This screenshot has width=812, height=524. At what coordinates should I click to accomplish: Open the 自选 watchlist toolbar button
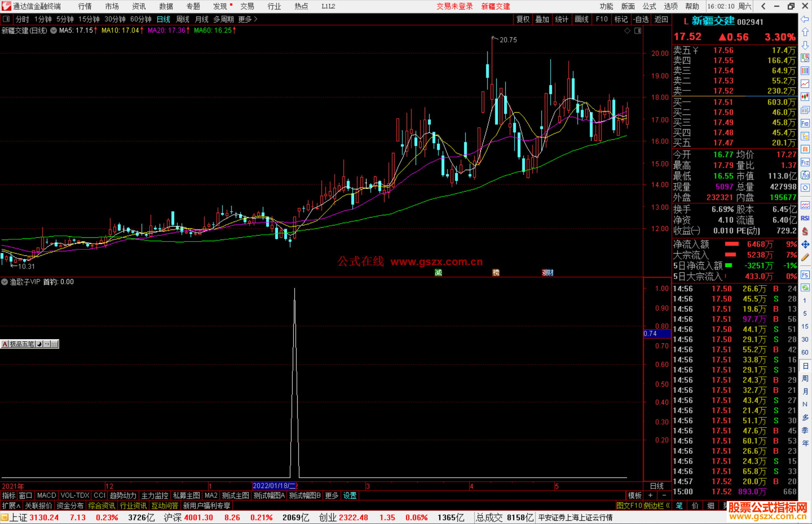click(x=641, y=19)
